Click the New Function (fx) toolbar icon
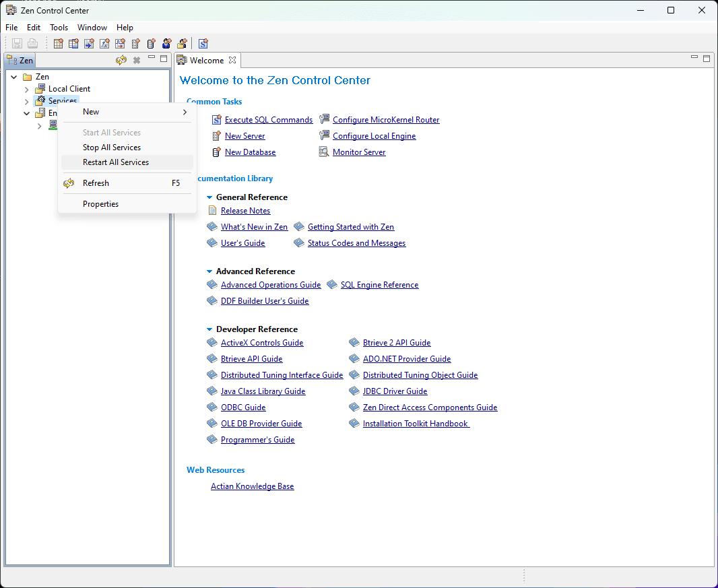This screenshot has width=718, height=588. point(105,44)
